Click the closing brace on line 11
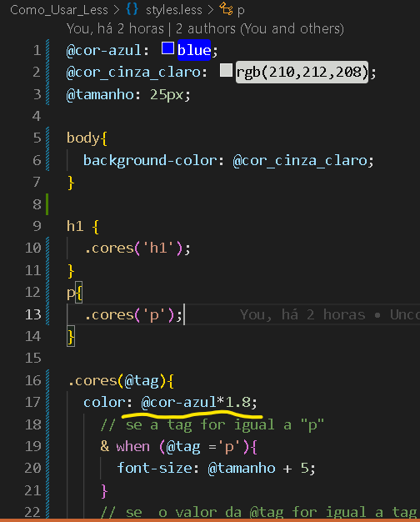Viewport: 420px width, 522px height. point(71,271)
